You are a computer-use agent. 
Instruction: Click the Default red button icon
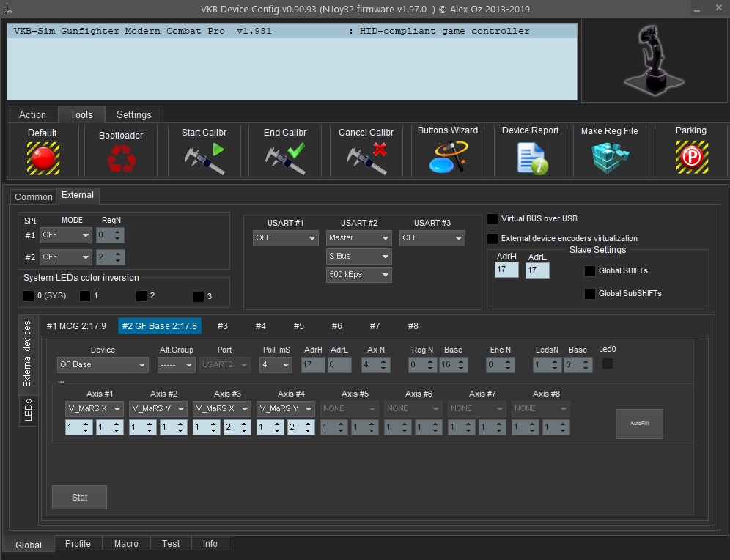pos(43,157)
